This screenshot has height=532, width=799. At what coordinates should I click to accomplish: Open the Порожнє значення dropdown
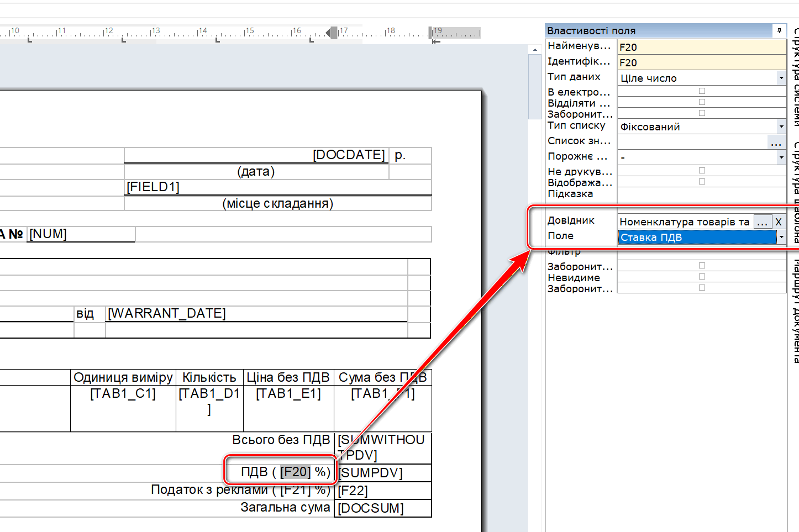[x=781, y=157]
